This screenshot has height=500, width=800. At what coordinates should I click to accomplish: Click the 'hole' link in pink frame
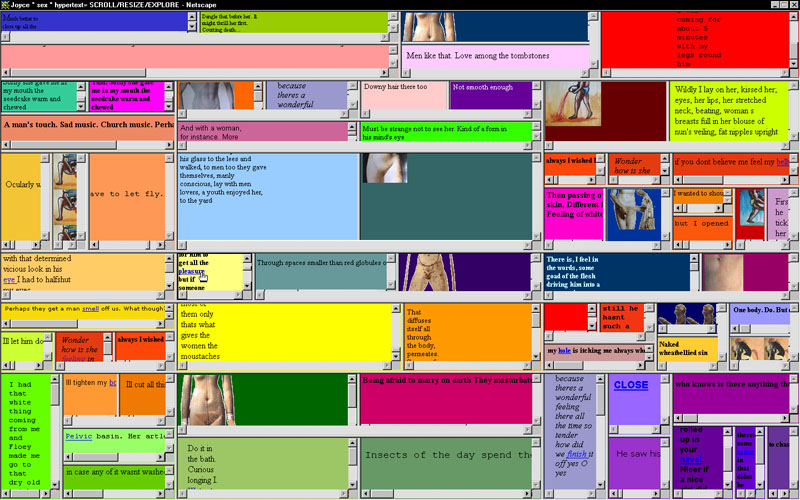pos(565,350)
